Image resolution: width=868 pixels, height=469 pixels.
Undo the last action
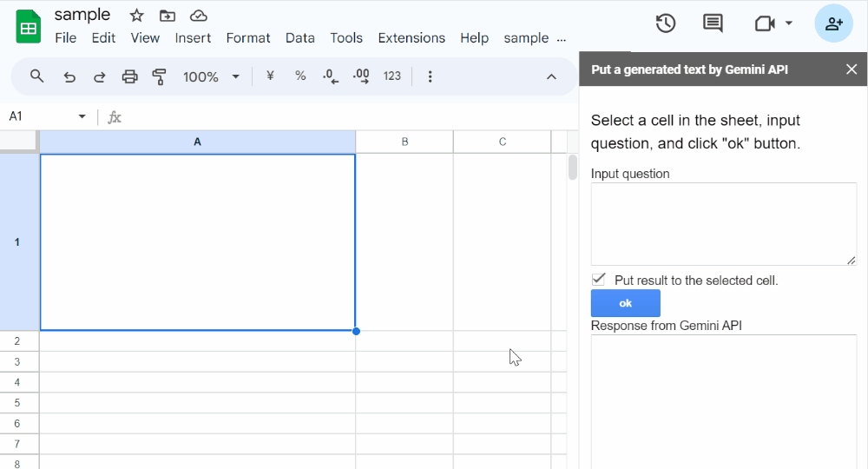coord(69,76)
